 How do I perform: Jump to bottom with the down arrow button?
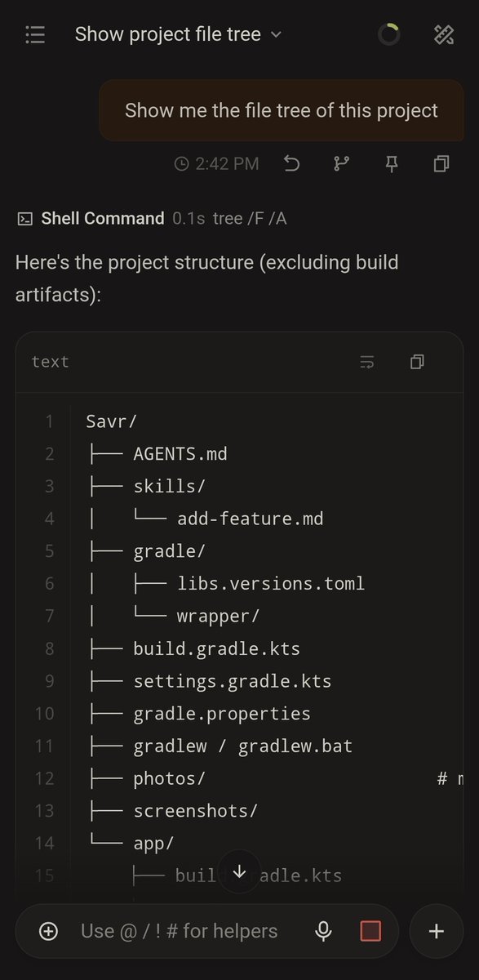239,871
